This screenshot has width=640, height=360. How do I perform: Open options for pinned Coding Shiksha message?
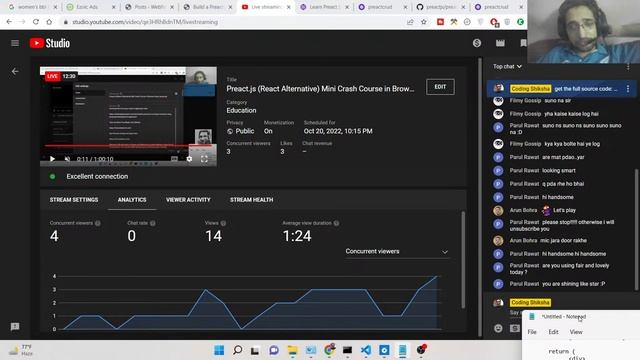point(628,89)
